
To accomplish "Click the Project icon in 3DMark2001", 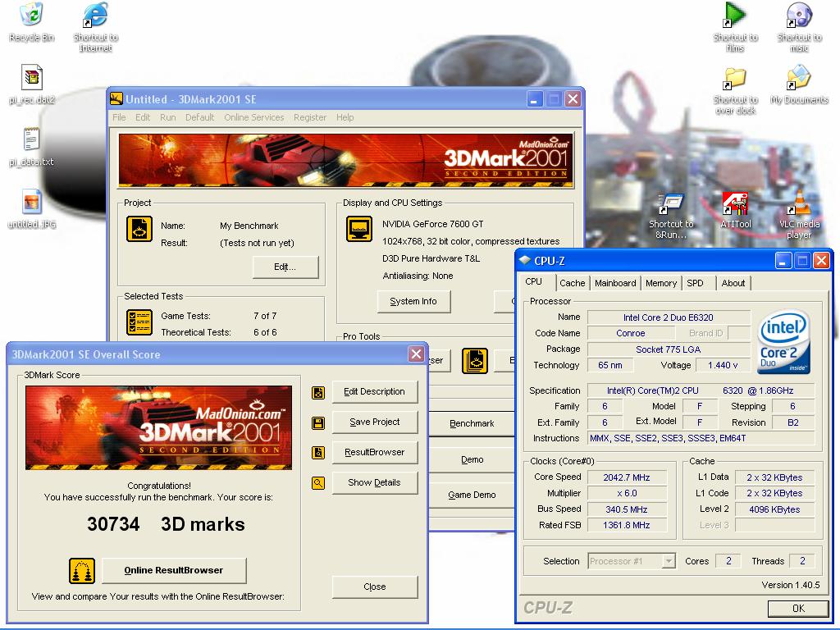I will click(x=139, y=230).
